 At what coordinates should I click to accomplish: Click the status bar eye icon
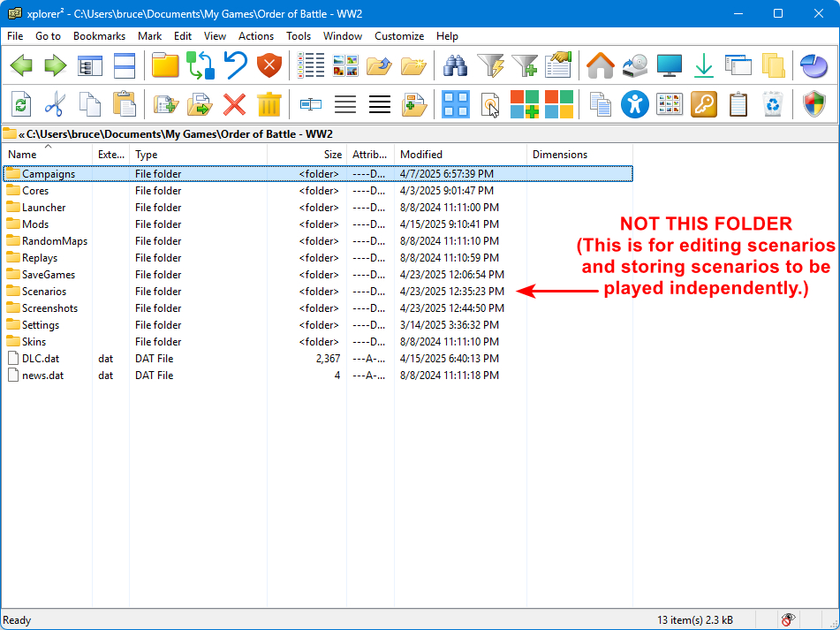pos(789,619)
